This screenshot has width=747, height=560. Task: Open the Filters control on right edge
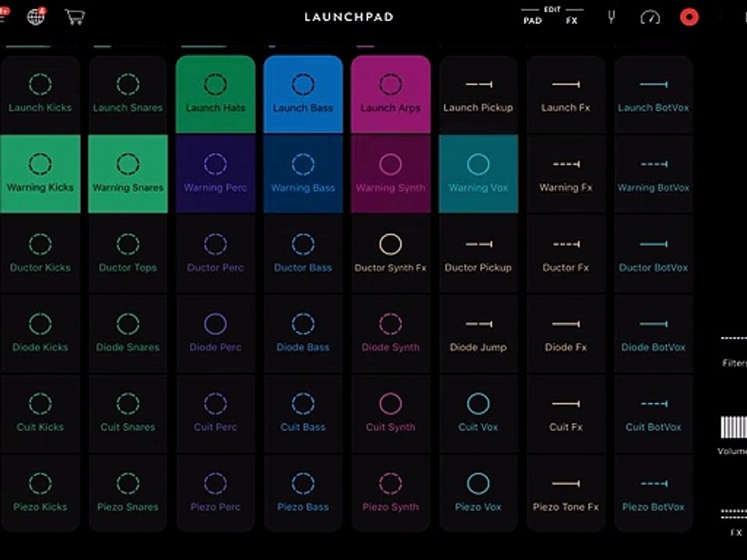point(734,352)
